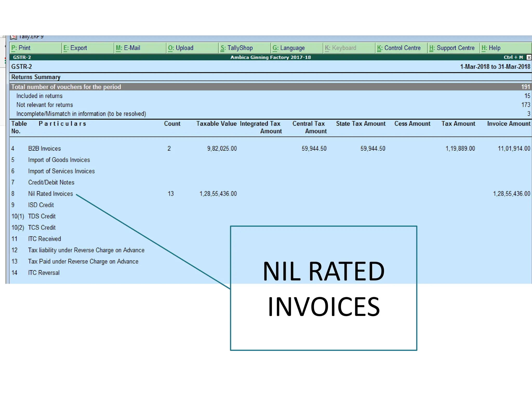532x399 pixels.
Task: Click the Invoice Amount column header
Action: coord(509,124)
